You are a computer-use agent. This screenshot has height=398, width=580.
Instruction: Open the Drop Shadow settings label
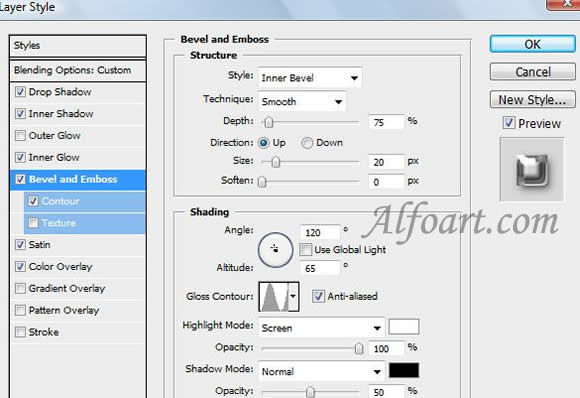[x=60, y=92]
